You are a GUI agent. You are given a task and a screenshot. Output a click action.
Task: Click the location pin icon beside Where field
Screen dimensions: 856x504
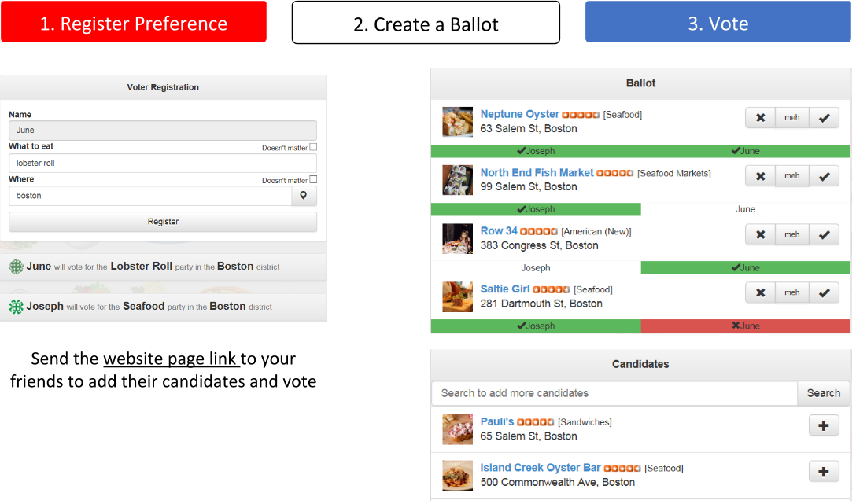tap(304, 196)
